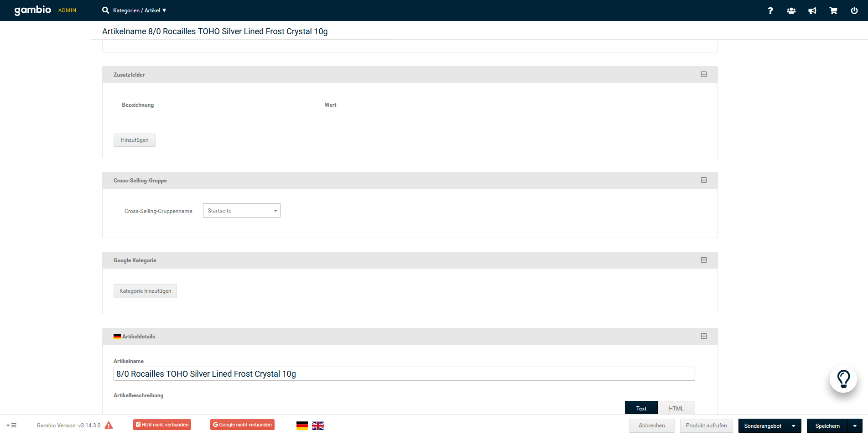Collapse the Google Kategorie section
Viewport: 868px width, 436px height.
pyautogui.click(x=704, y=260)
